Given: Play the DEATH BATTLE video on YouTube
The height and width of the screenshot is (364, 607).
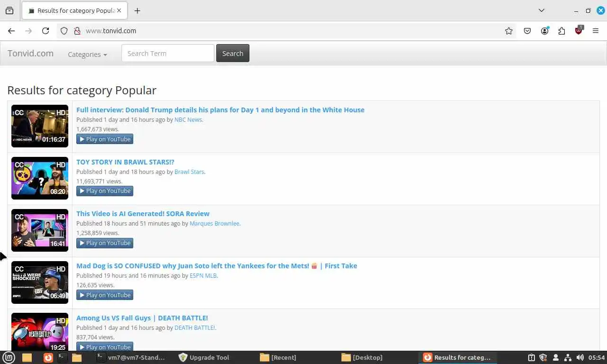Looking at the screenshot, I should 105,346.
